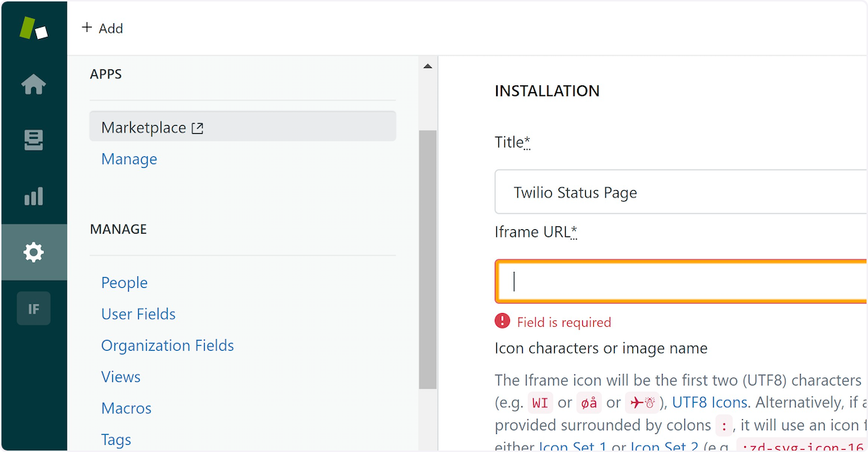Focus the Title field containing Twilio Status Page
Screen dimensions: 868x452
coord(681,192)
